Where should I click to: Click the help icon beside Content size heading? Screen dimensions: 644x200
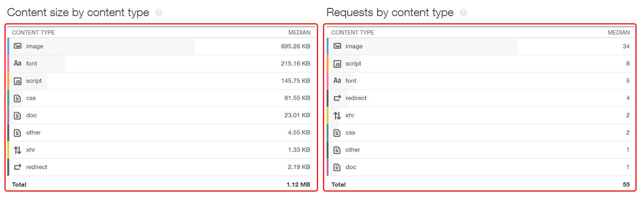(159, 13)
